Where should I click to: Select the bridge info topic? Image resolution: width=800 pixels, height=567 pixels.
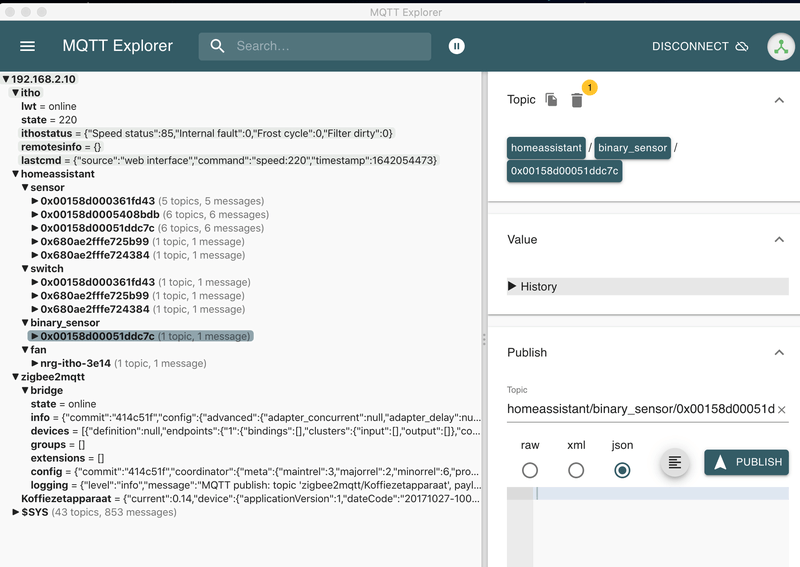tap(255, 417)
